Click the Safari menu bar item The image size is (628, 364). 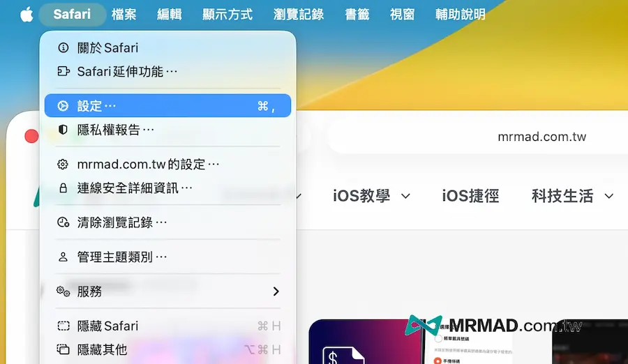coord(72,15)
